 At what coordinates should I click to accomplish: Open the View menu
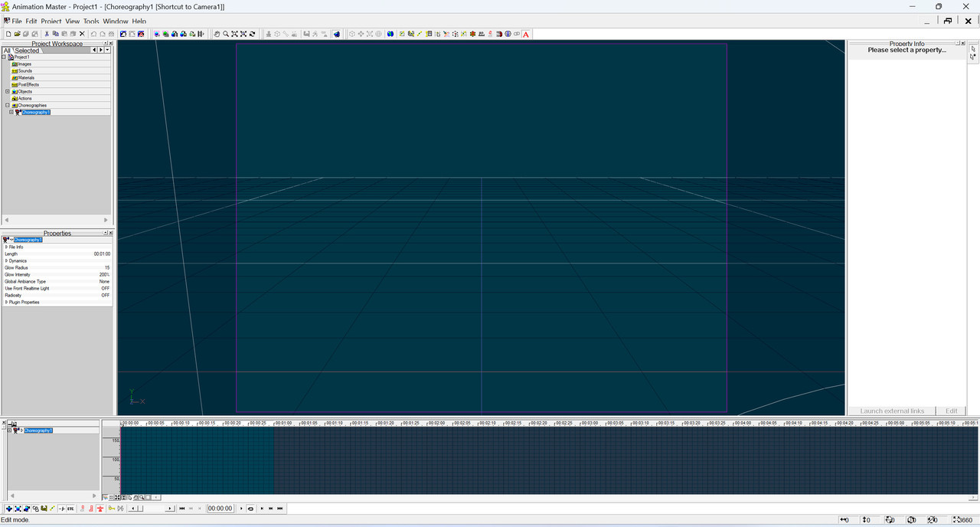click(x=73, y=21)
